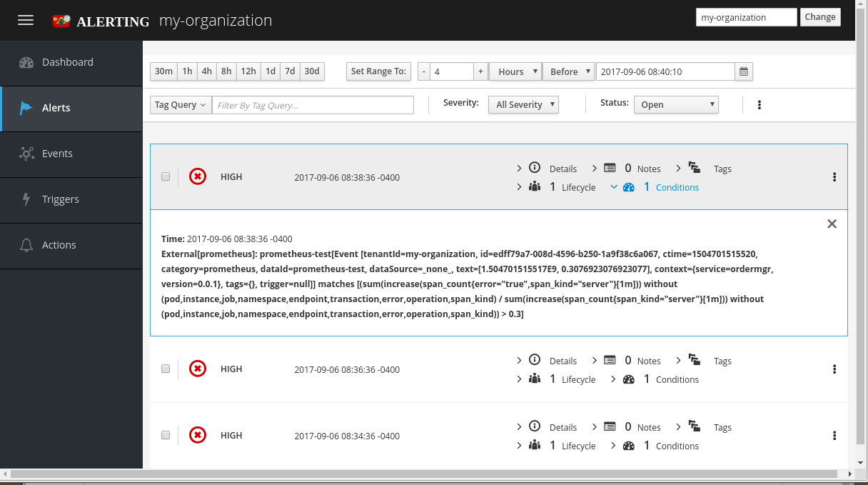Select checkbox for 08:34:36 alert

pyautogui.click(x=166, y=435)
